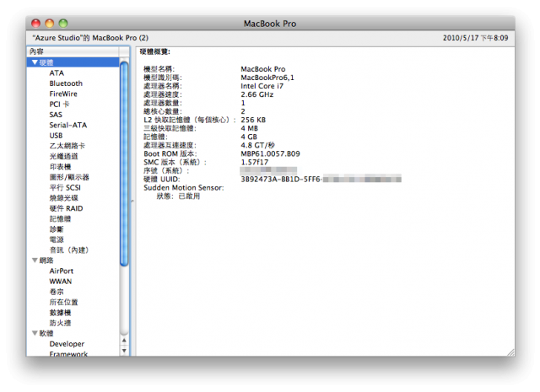Open the 硬件 RAID entry
This screenshot has width=540, height=392.
click(66, 208)
